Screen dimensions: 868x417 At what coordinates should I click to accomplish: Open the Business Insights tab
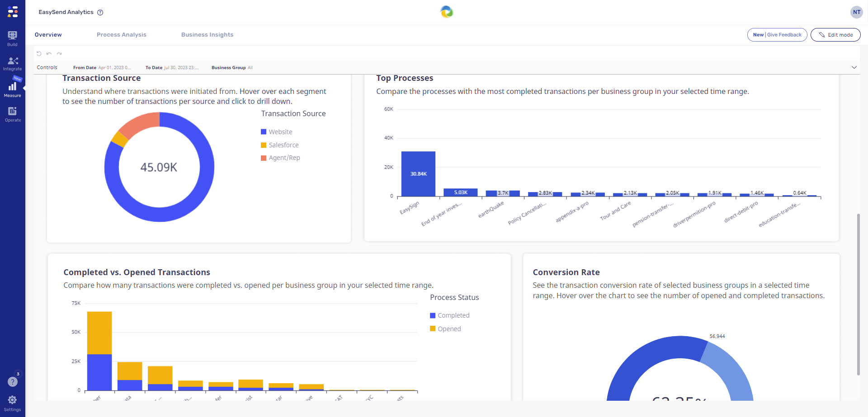207,34
